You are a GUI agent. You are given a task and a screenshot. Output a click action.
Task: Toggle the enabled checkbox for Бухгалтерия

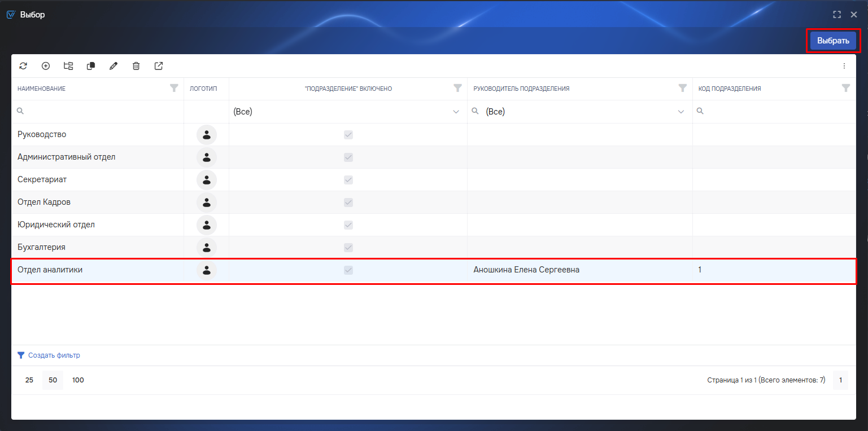pos(348,248)
